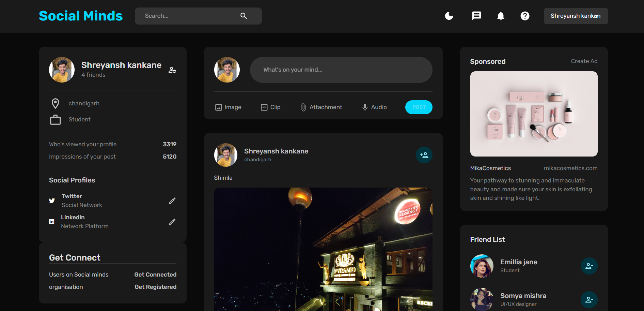Open the MikaCosmetics sponsored ad image
The image size is (644, 311).
(x=534, y=114)
